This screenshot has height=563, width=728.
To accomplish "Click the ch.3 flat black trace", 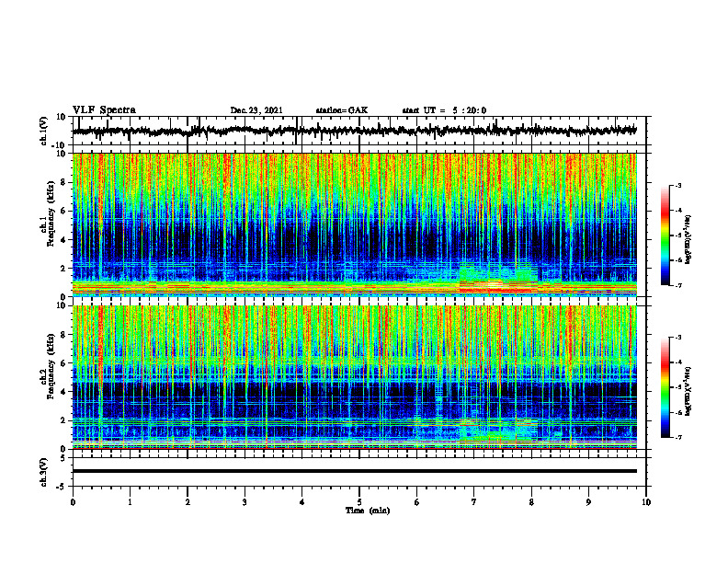I will pyautogui.click(x=355, y=471).
